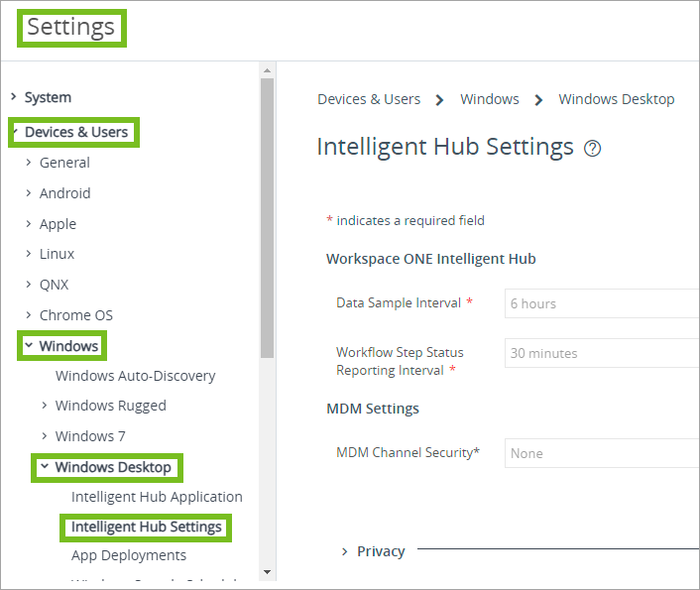Go to Windows breadcrumb link
The width and height of the screenshot is (700, 590).
490,99
